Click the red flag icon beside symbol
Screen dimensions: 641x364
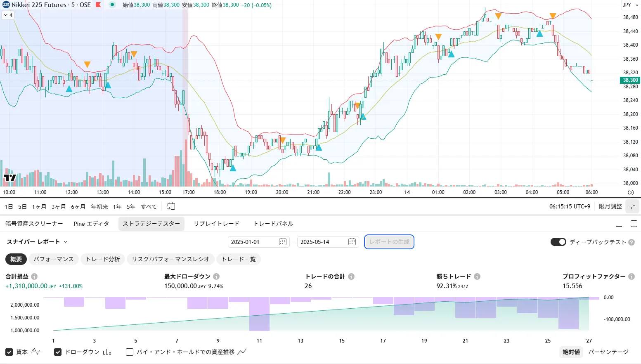[x=98, y=5]
